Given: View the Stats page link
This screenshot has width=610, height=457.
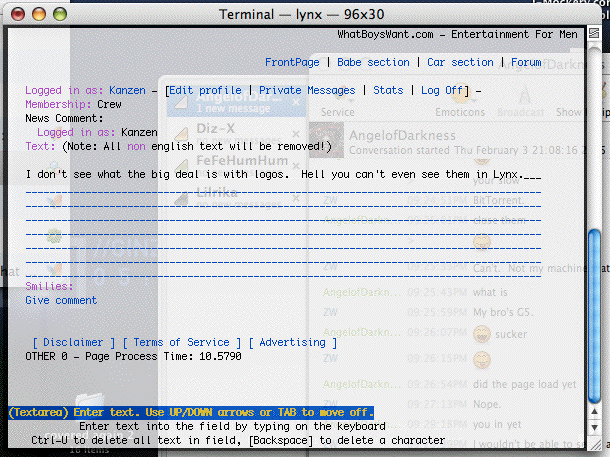Looking at the screenshot, I should pyautogui.click(x=388, y=90).
